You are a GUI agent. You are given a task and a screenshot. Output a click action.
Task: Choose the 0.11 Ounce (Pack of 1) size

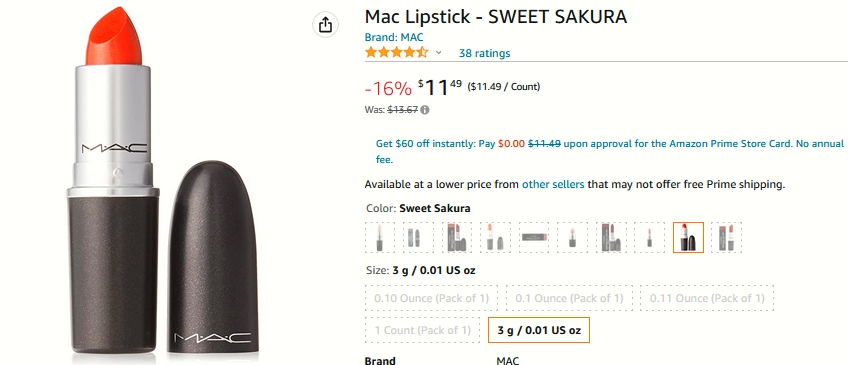pyautogui.click(x=707, y=298)
